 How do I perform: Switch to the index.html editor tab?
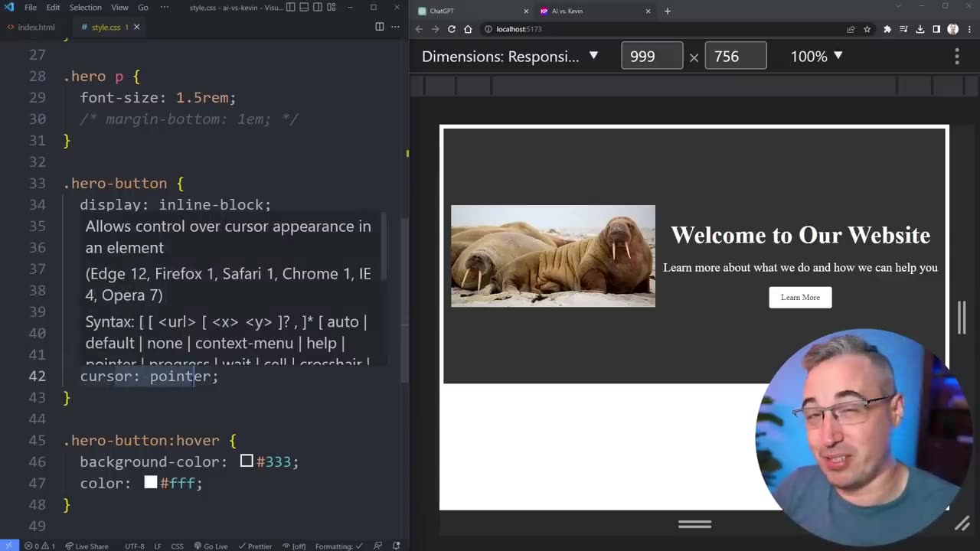pos(31,27)
